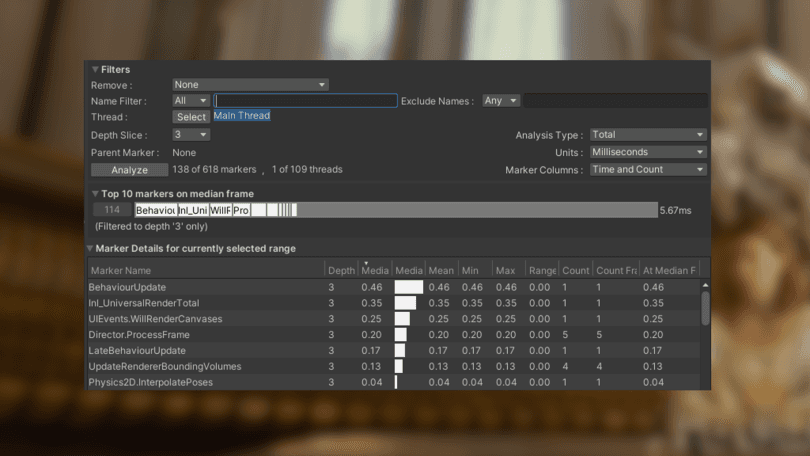Viewport: 810px width, 456px height.
Task: Open the Name Filter All dropdown
Action: click(x=191, y=101)
